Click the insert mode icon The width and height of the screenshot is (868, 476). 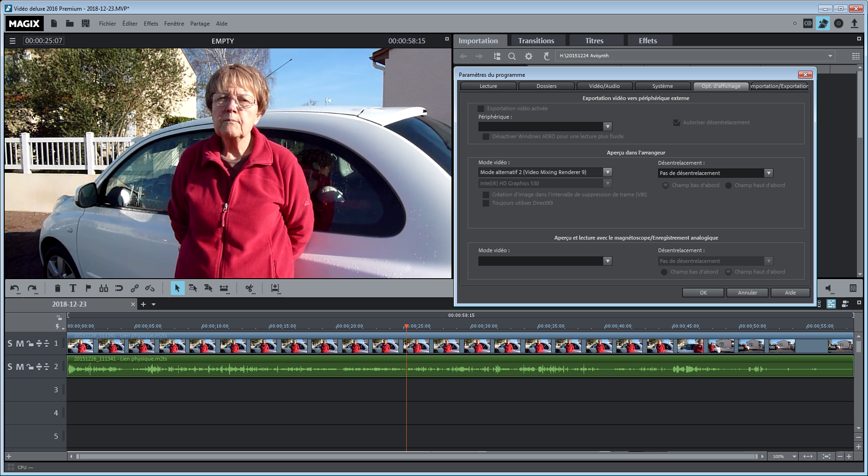point(275,288)
